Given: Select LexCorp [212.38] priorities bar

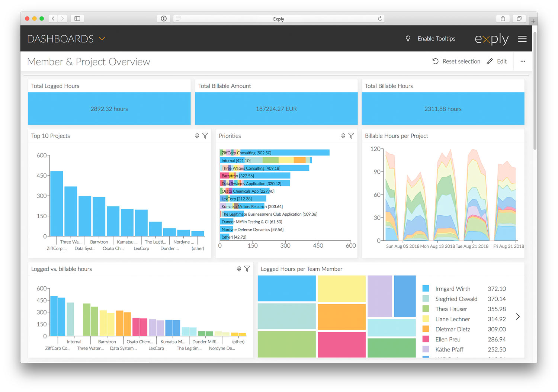Looking at the screenshot, I should coord(243,199).
